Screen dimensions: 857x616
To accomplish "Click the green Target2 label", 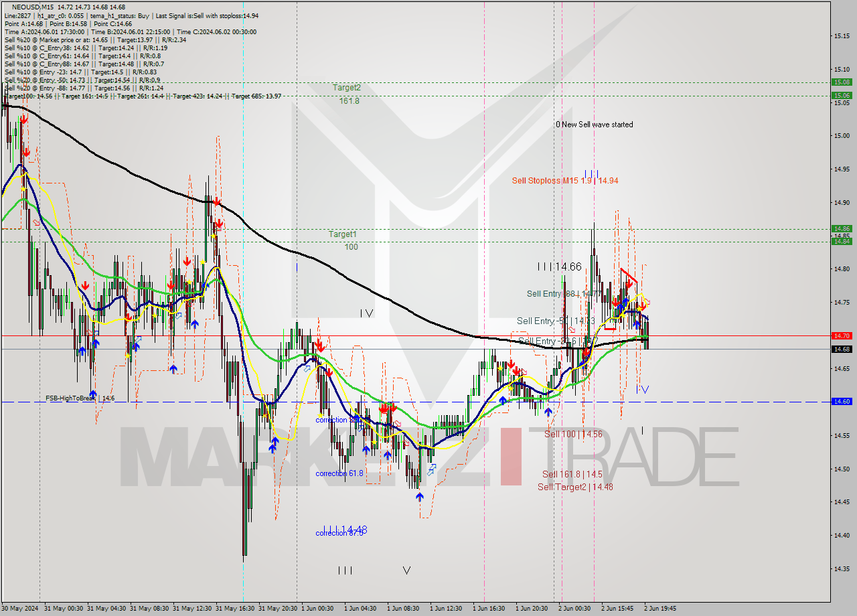I will 347,87.
